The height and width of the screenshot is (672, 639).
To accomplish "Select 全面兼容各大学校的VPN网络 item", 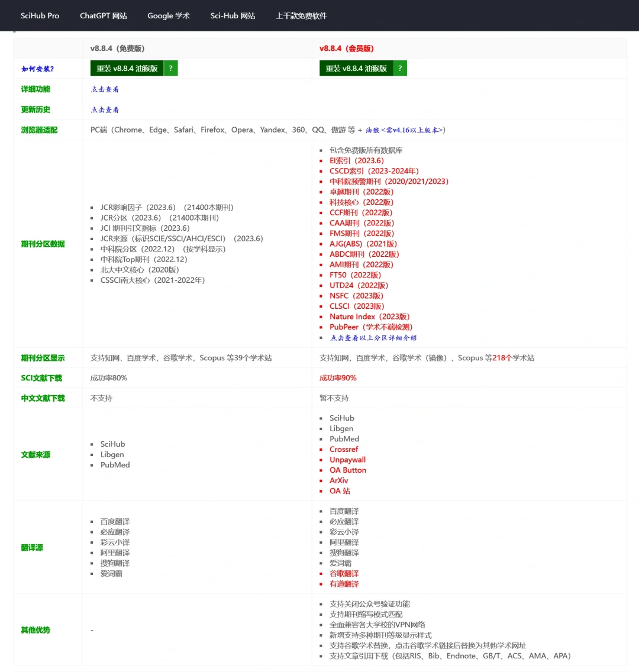I will pyautogui.click(x=377, y=625).
